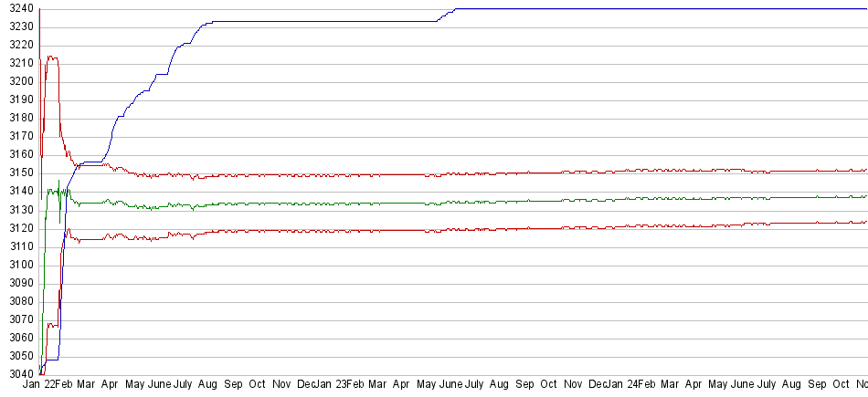This screenshot has width=868, height=397.
Task: Click the cut-off Nov label at far right
Action: 862,385
